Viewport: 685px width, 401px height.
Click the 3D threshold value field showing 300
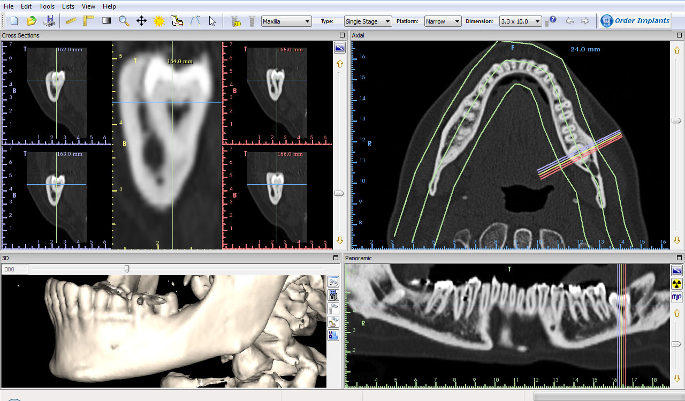pos(15,270)
